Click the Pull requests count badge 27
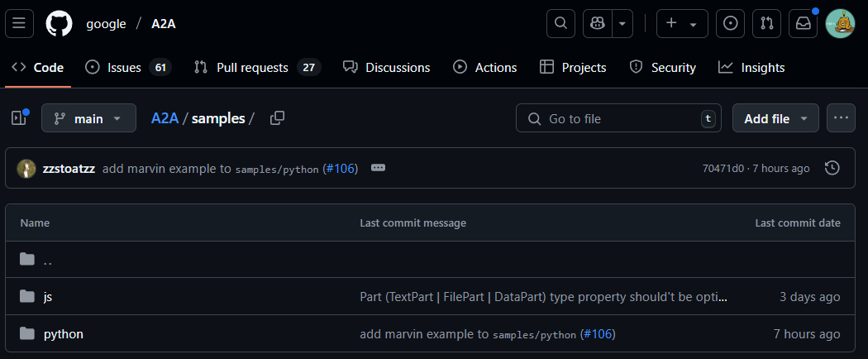 (x=309, y=68)
